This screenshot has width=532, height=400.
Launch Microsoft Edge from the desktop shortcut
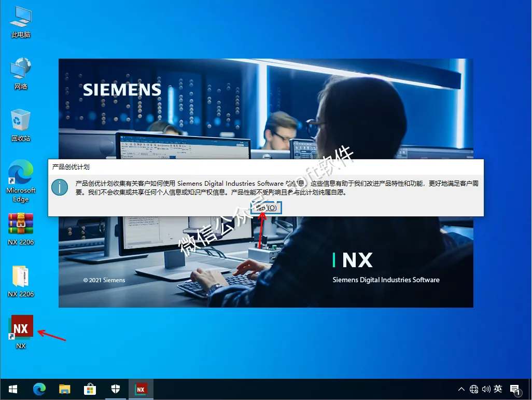pos(21,181)
